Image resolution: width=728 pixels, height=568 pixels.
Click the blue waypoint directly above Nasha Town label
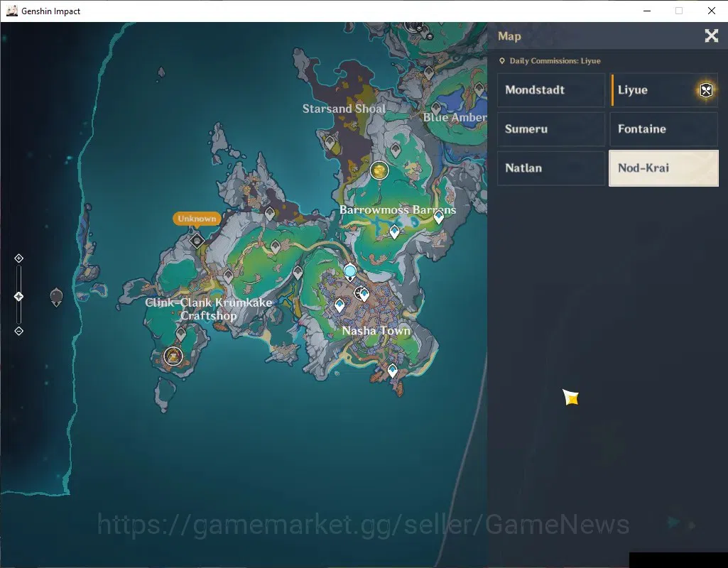click(339, 305)
